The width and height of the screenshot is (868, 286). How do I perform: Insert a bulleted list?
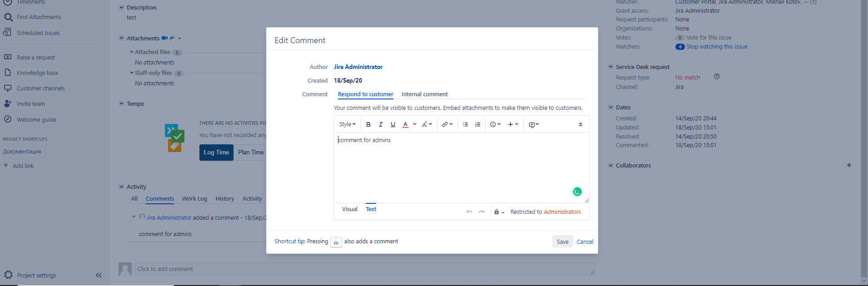click(465, 124)
